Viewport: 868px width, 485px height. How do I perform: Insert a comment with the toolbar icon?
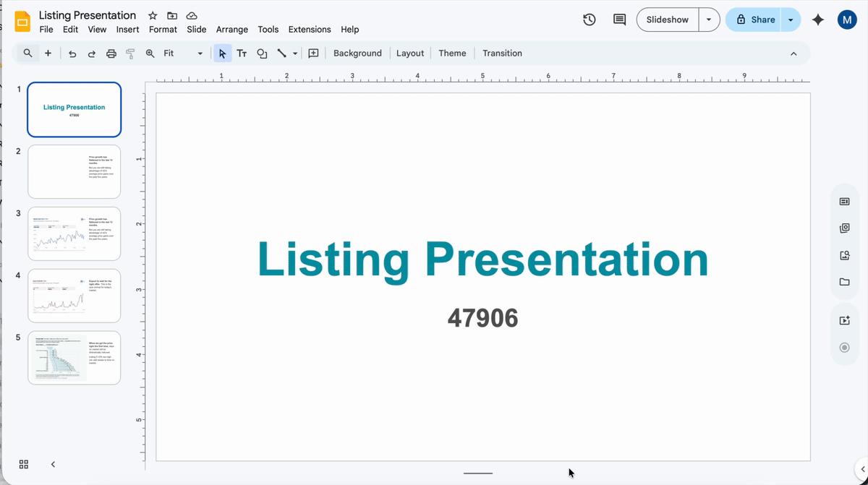coord(313,53)
